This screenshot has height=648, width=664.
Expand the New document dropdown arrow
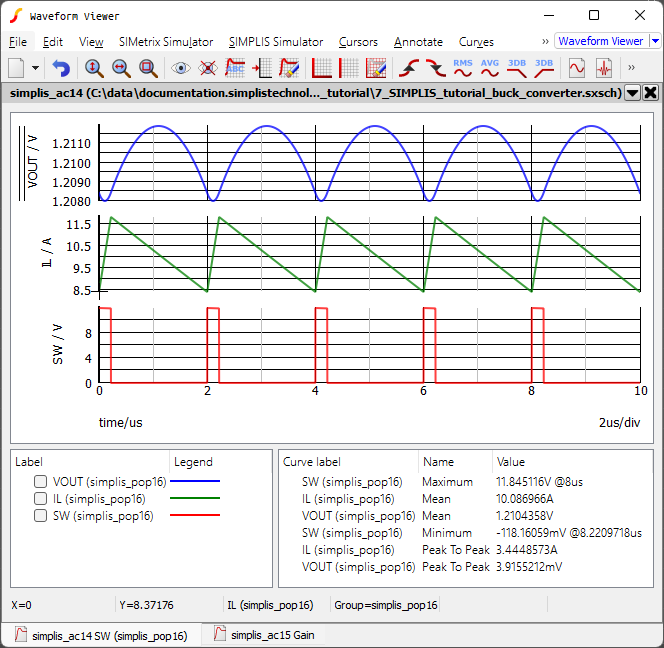(x=36, y=68)
